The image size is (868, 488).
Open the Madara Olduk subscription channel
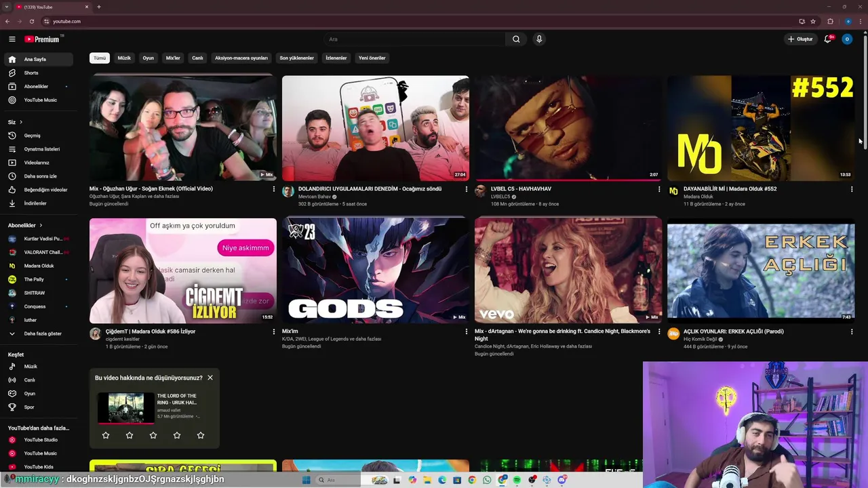tap(38, 266)
